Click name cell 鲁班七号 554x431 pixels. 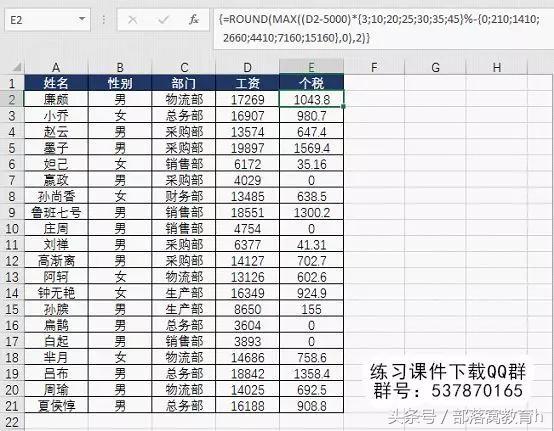pos(56,213)
